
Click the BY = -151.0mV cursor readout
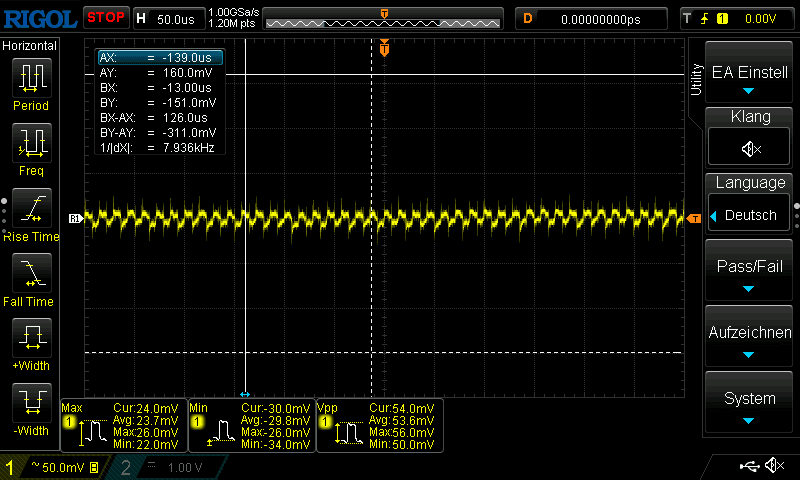[160, 103]
